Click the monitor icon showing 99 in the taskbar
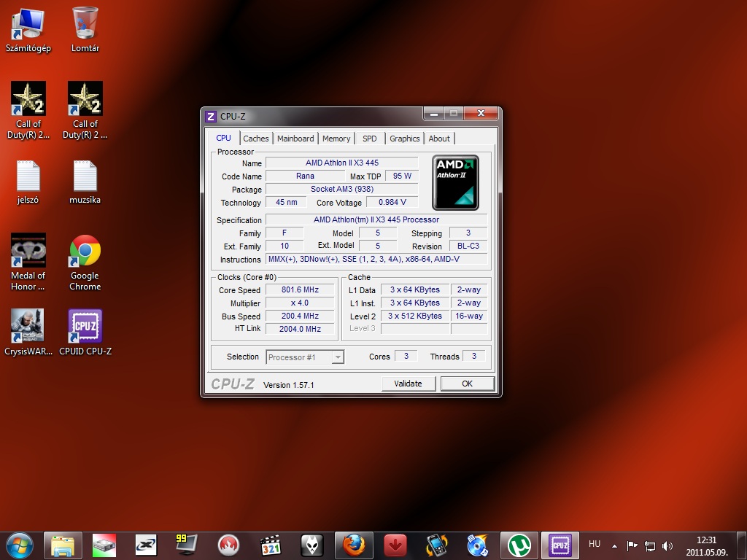Screen dimensions: 747x560 click(x=186, y=545)
